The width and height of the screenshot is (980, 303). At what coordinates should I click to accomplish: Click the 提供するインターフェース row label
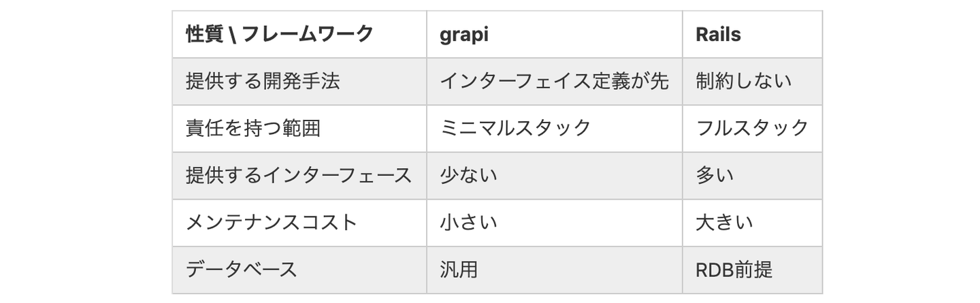[x=299, y=175]
